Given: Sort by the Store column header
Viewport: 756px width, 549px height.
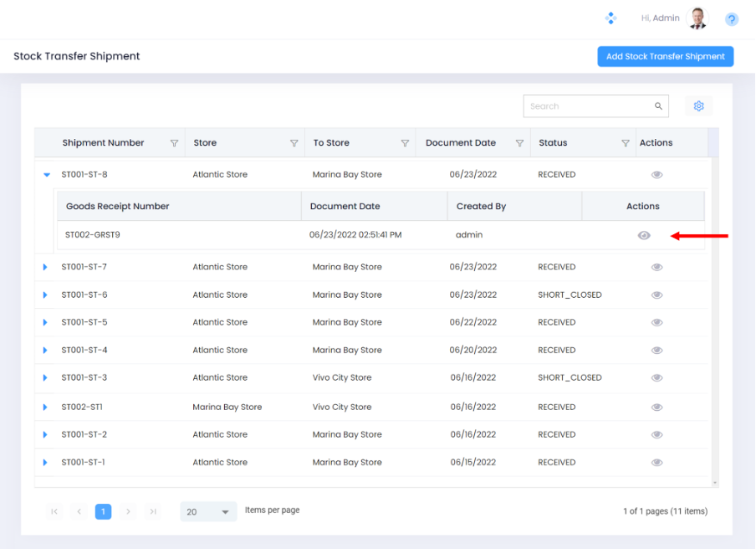Looking at the screenshot, I should pyautogui.click(x=205, y=143).
